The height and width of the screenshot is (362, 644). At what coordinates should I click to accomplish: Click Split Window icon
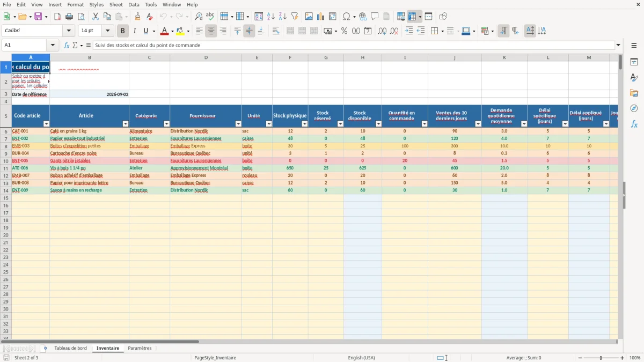click(x=429, y=17)
